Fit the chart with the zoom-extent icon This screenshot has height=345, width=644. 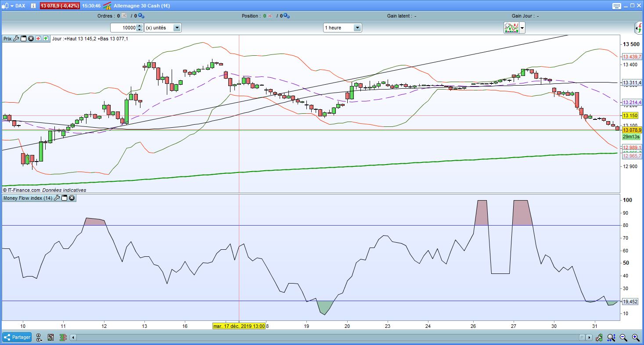[x=611, y=337]
